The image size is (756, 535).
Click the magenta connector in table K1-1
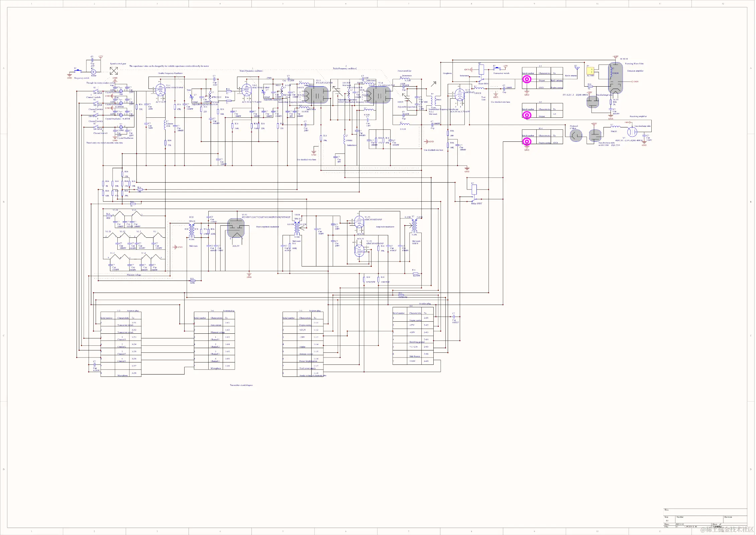pos(527,142)
